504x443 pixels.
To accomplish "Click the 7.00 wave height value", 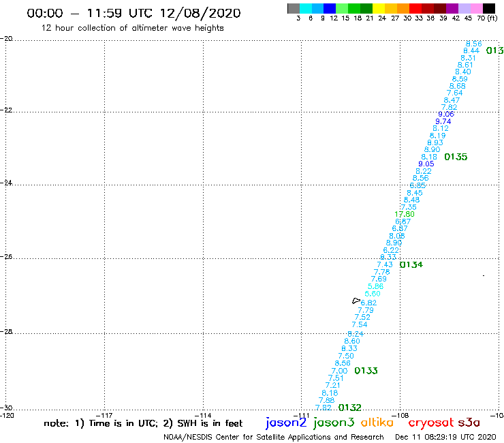I will point(339,371).
